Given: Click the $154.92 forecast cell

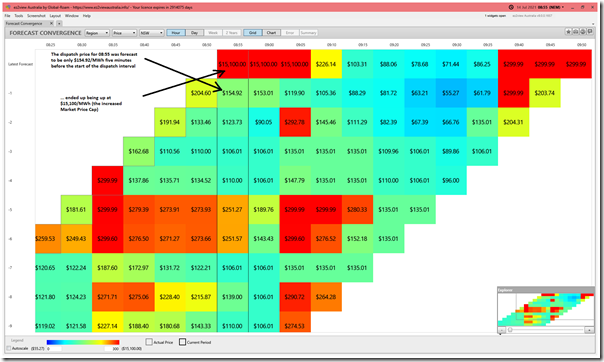Looking at the screenshot, I should pos(233,93).
